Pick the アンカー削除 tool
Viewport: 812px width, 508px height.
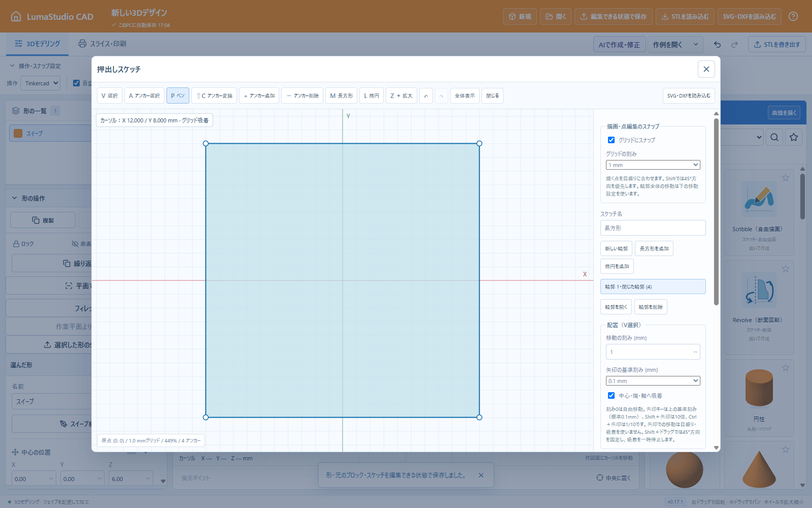(302, 96)
